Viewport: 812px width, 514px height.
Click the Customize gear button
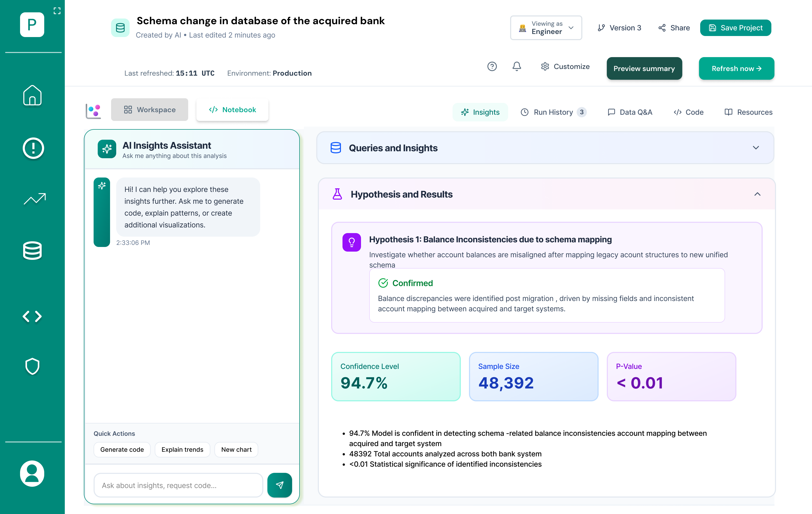point(565,66)
